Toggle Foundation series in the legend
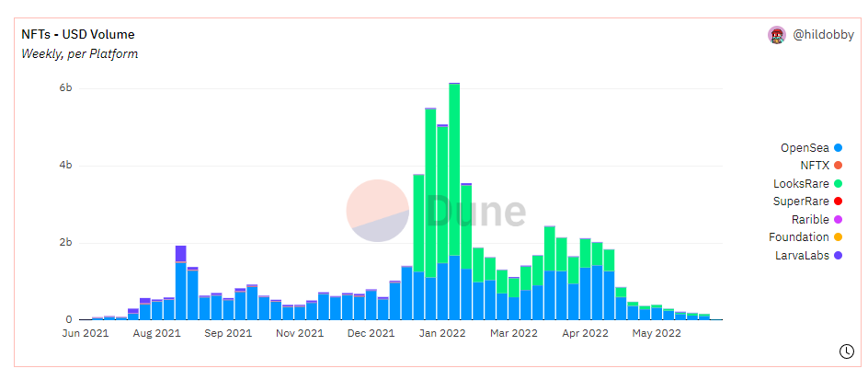868x380 pixels. point(805,237)
